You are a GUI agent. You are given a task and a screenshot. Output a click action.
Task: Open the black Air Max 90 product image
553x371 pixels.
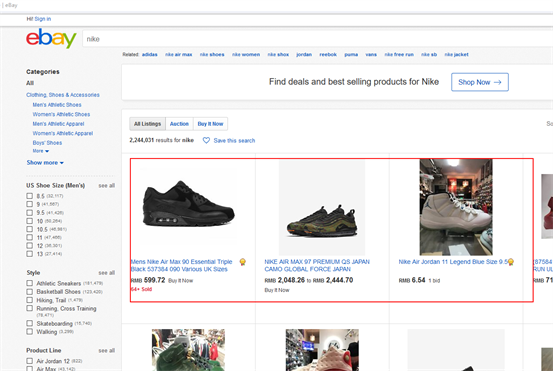188,204
